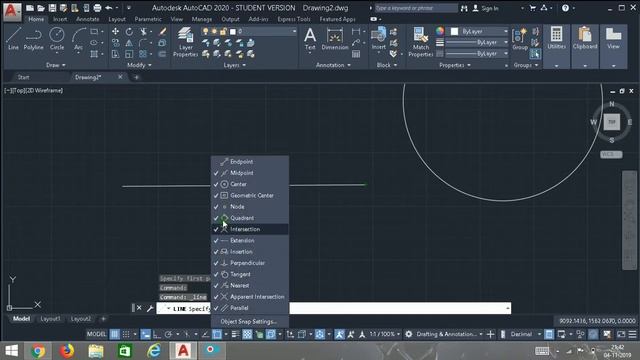
Task: Open the Drafting & Annotation workspace dropdown
Action: [x=449, y=334]
